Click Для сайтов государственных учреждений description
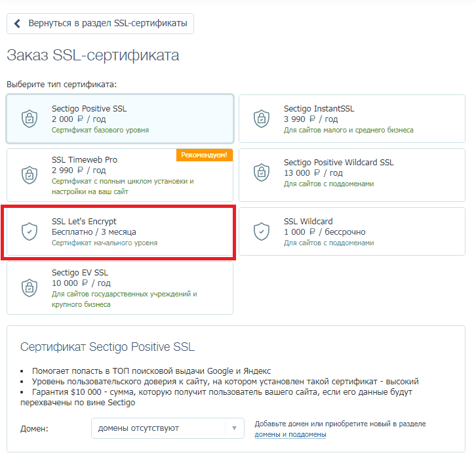The image size is (476, 463). (x=124, y=299)
